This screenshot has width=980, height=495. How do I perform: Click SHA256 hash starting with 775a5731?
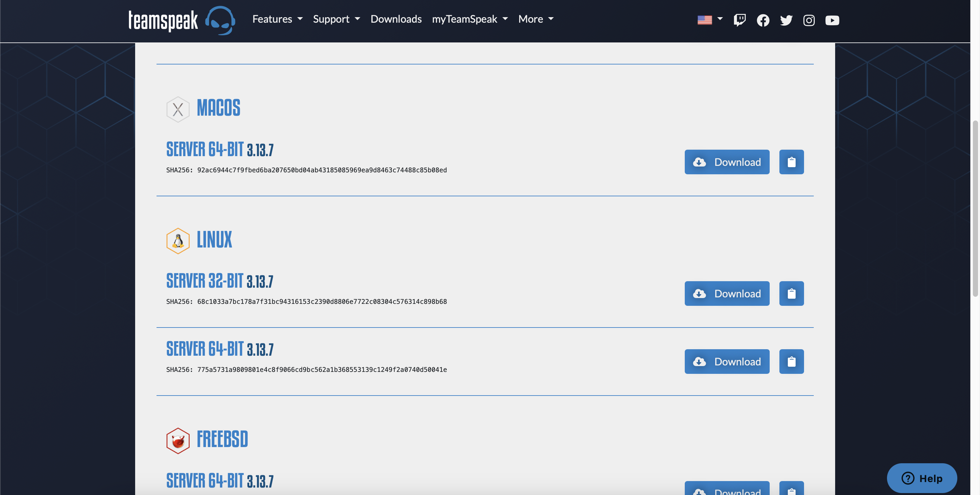(322, 370)
